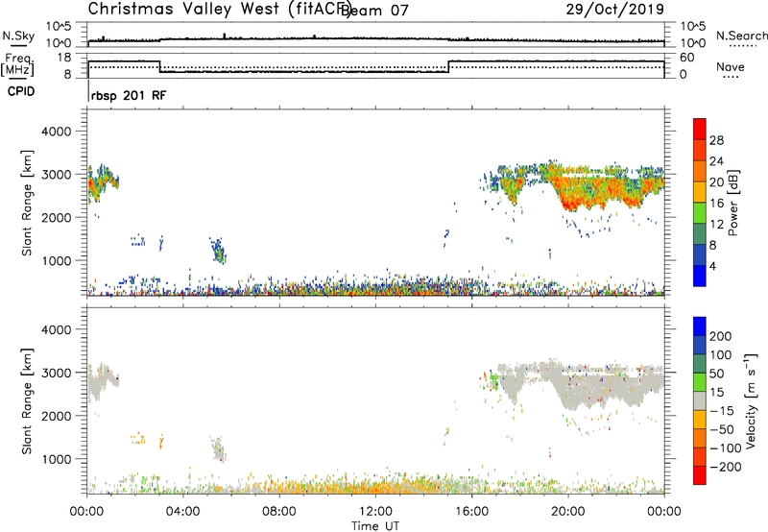This screenshot has height=532, width=768.
Task: Click the 4 dB tick on power scale
Action: click(712, 266)
